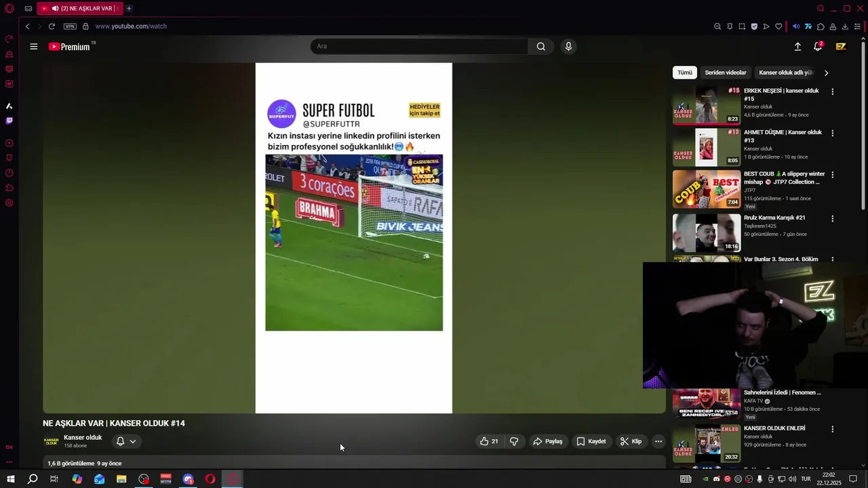
Task: Open the YouTube upload/create icon
Action: click(x=797, y=47)
